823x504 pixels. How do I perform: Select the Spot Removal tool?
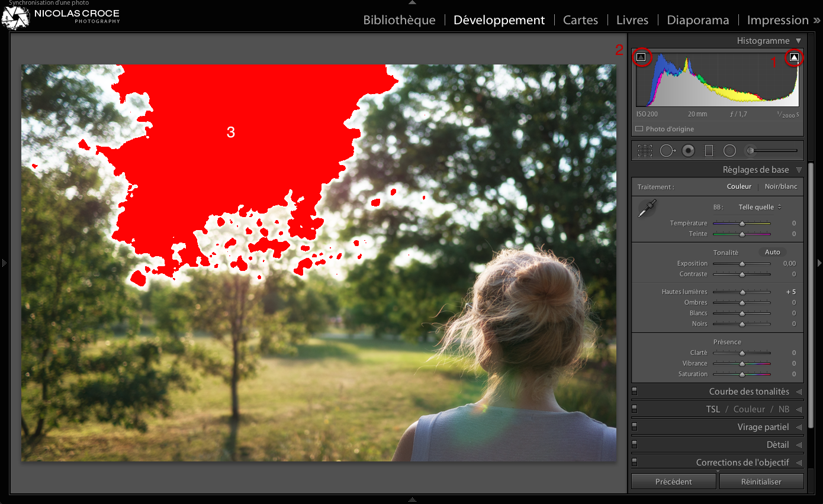pyautogui.click(x=667, y=150)
